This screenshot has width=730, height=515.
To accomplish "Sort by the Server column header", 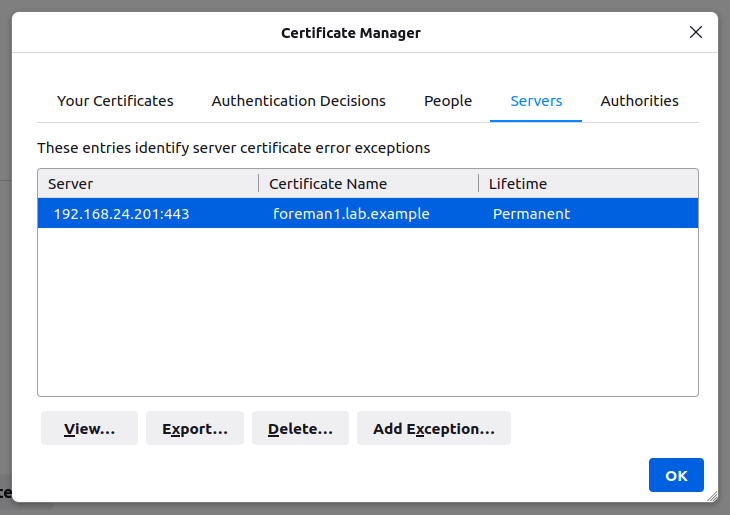I will tap(147, 184).
